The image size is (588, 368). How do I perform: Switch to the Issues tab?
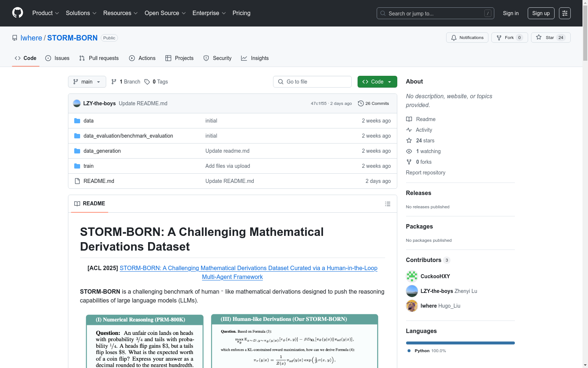57,58
